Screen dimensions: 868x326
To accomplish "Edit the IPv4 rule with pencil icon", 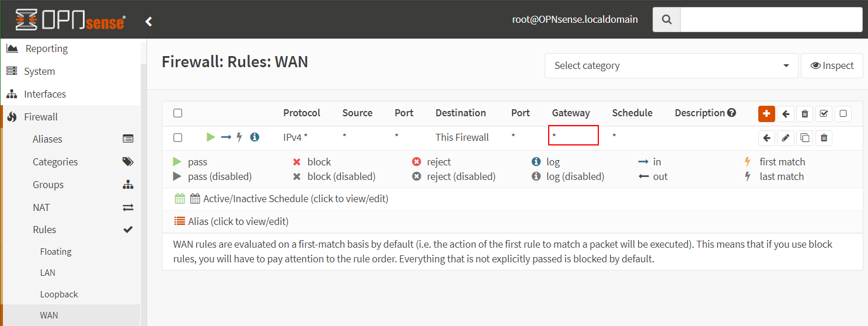I will (786, 138).
